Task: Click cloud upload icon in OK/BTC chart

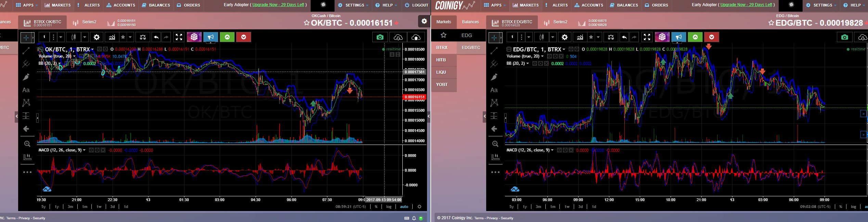Action: click(x=416, y=37)
